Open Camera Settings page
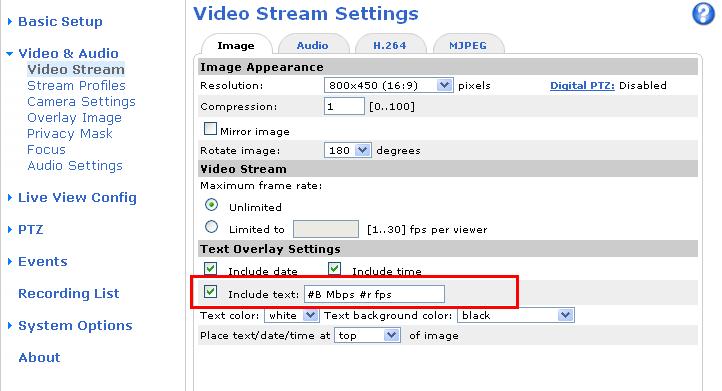The width and height of the screenshot is (722, 391). click(82, 102)
